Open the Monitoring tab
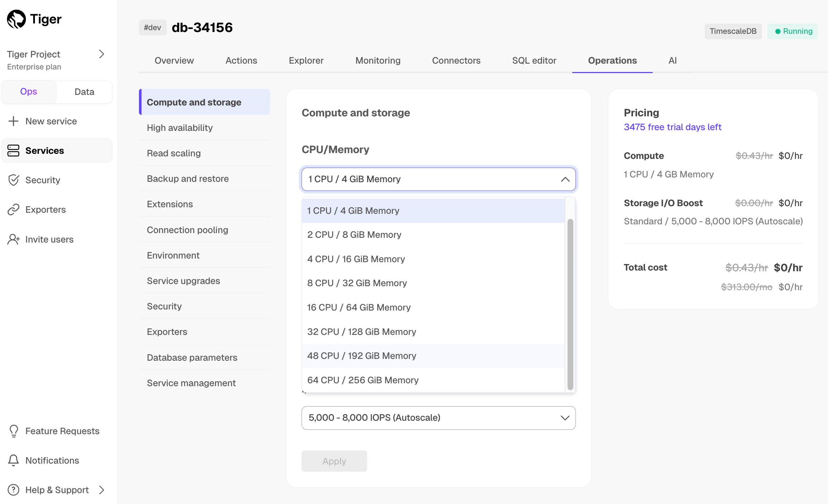Image resolution: width=828 pixels, height=504 pixels. pos(378,60)
